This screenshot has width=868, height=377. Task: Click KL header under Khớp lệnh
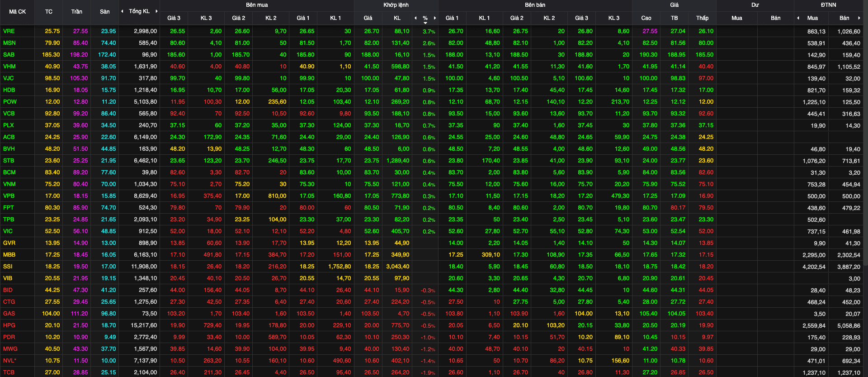point(397,18)
